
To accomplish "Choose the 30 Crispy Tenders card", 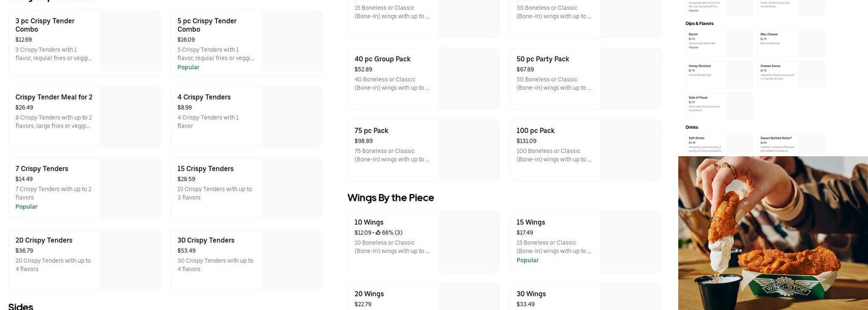I will 246,260.
